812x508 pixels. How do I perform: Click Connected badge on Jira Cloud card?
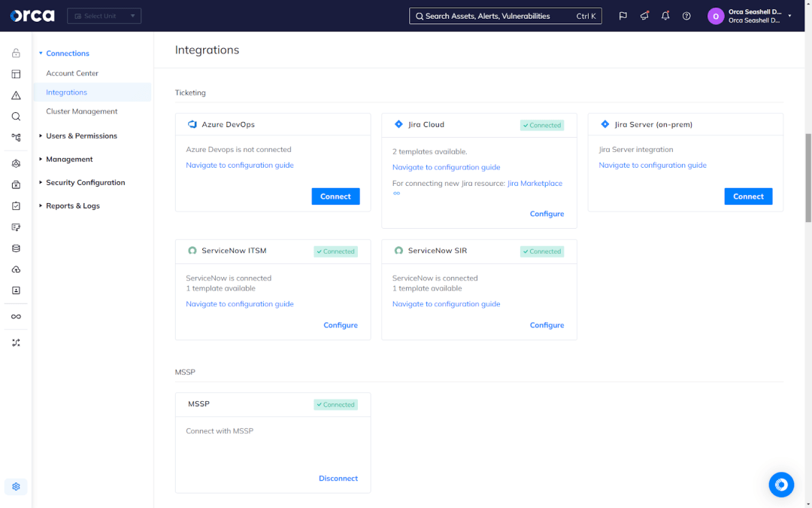click(542, 125)
